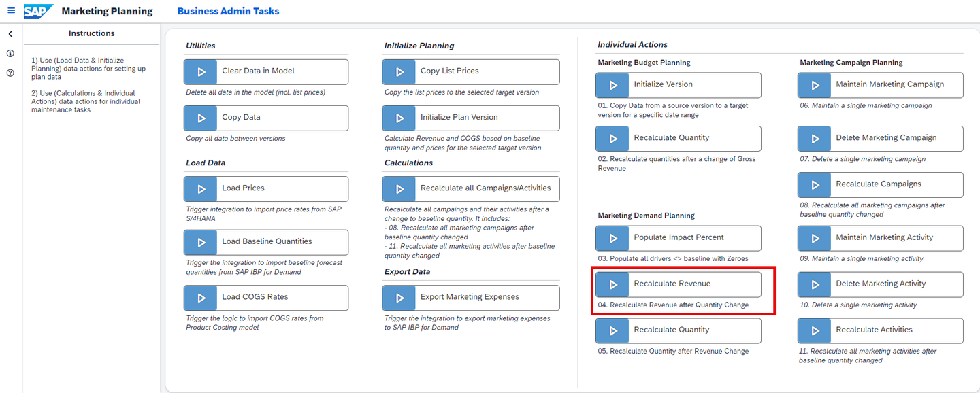Click the Initialize Version label
Screen dimensions: 980x393
pyautogui.click(x=663, y=84)
